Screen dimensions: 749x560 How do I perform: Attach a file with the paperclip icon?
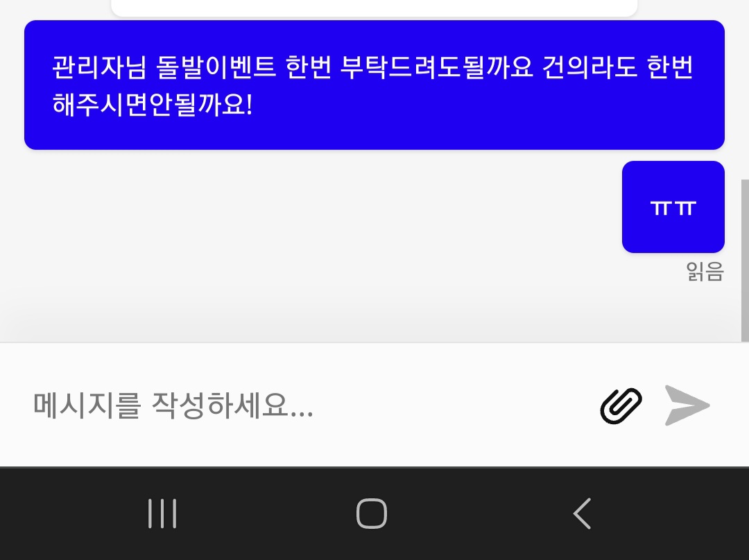click(621, 406)
